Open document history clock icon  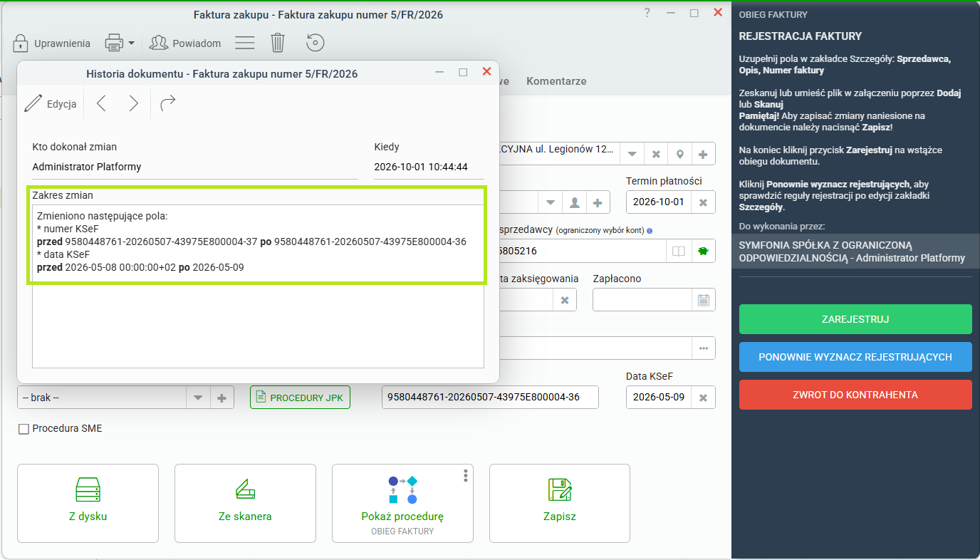316,43
